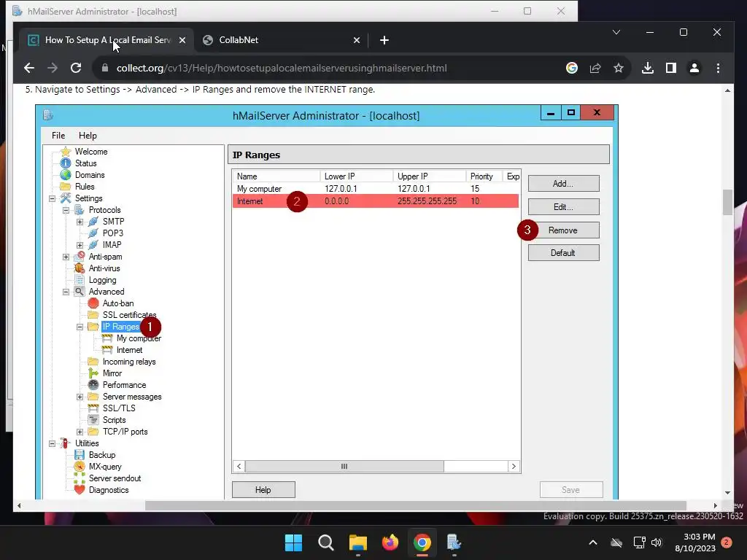Collapse the Utilities tree node
747x560 pixels.
52,443
